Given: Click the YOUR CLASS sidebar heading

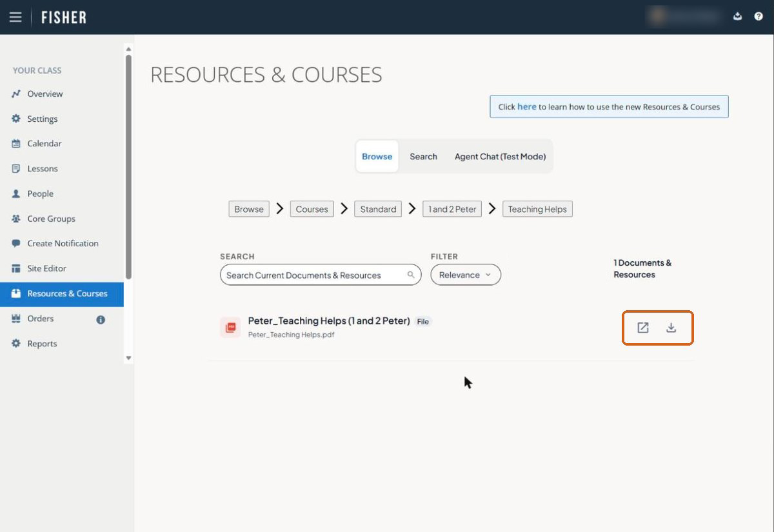Looking at the screenshot, I should coord(37,70).
